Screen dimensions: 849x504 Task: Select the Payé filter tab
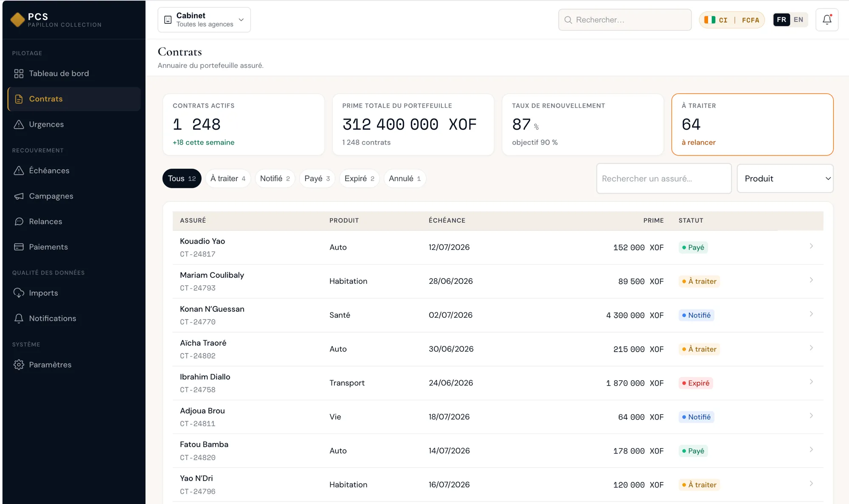click(x=317, y=179)
